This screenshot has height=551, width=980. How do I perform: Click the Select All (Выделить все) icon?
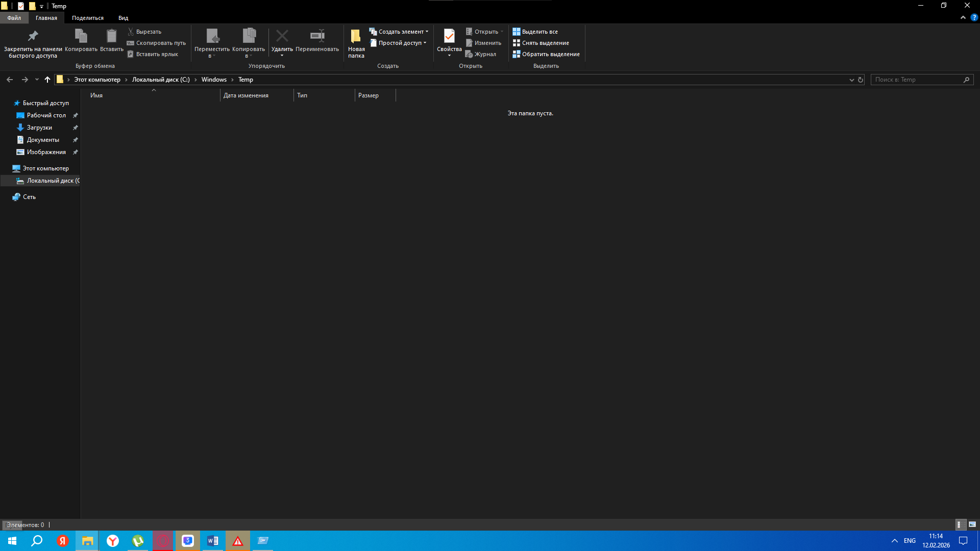(516, 32)
